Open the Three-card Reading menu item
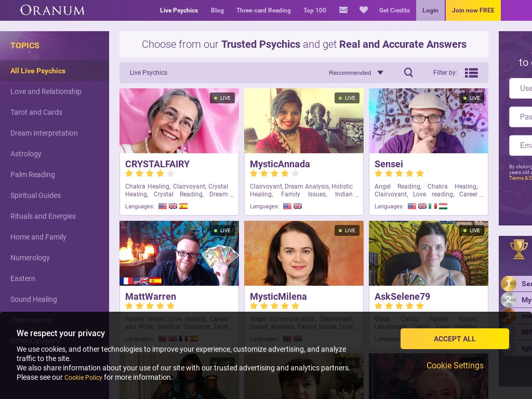Viewport: 532px width, 399px height. pos(263,10)
